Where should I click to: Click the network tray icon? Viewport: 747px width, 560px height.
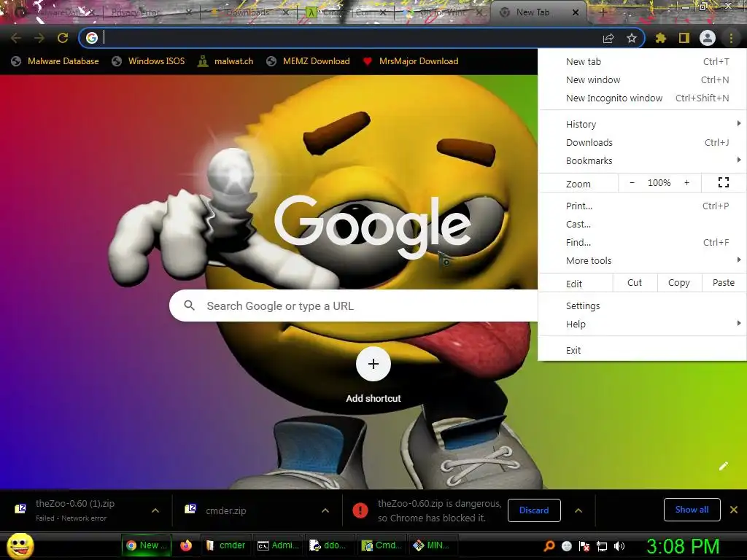pyautogui.click(x=602, y=546)
